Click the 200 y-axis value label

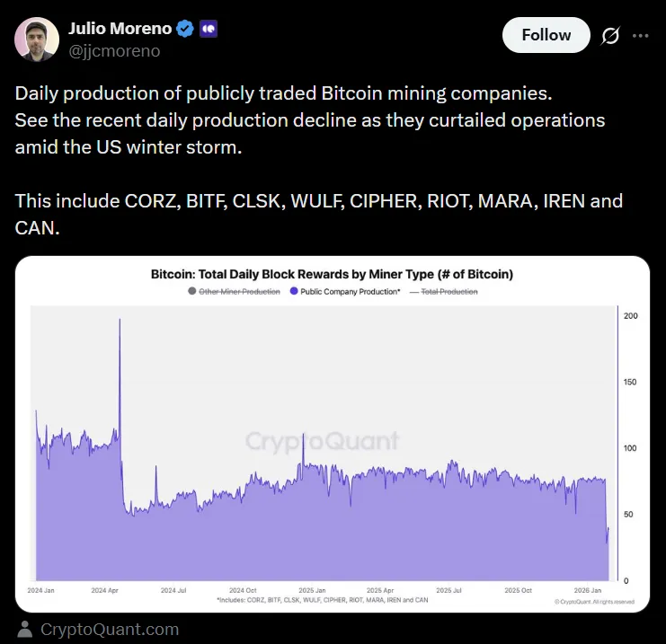point(630,316)
